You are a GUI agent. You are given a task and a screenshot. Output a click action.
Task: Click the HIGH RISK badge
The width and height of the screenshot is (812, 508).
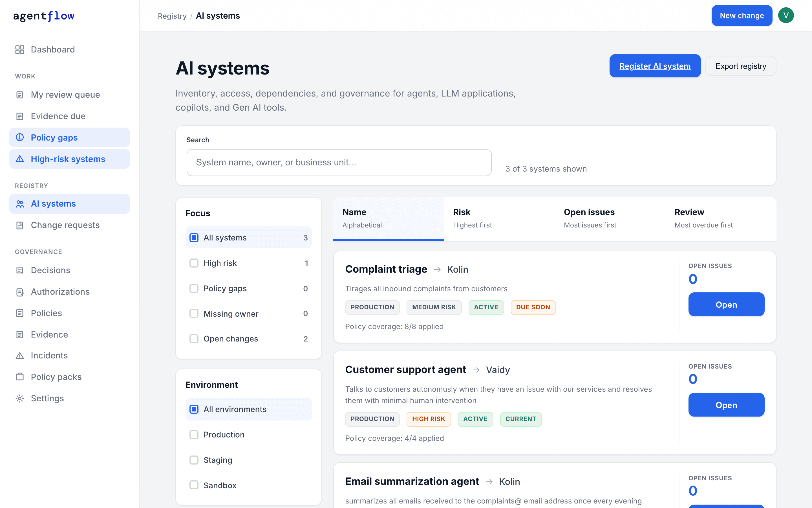429,419
